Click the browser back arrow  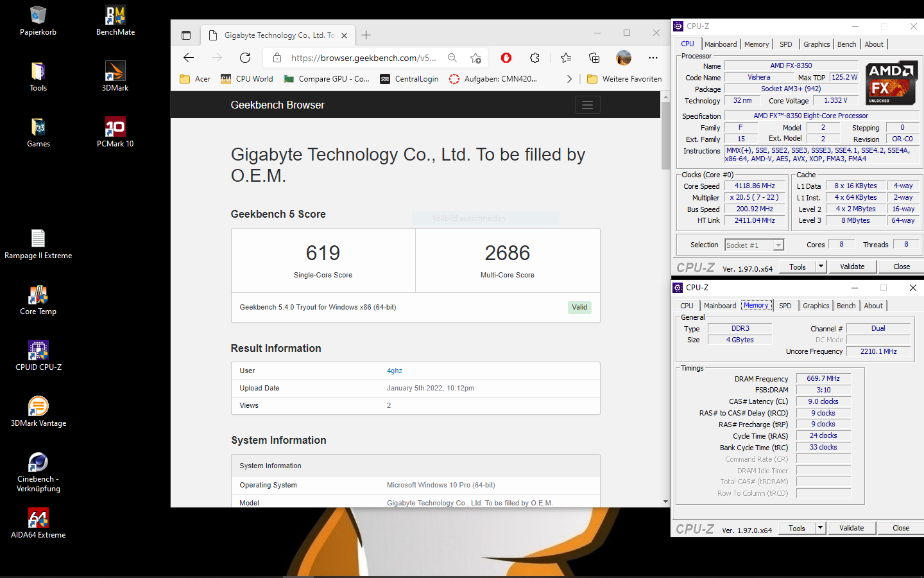[x=189, y=58]
